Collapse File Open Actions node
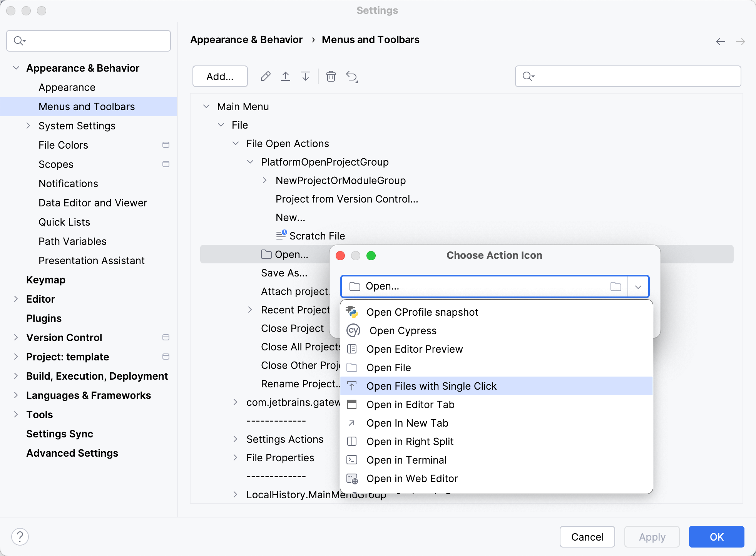Image resolution: width=756 pixels, height=556 pixels. (236, 143)
